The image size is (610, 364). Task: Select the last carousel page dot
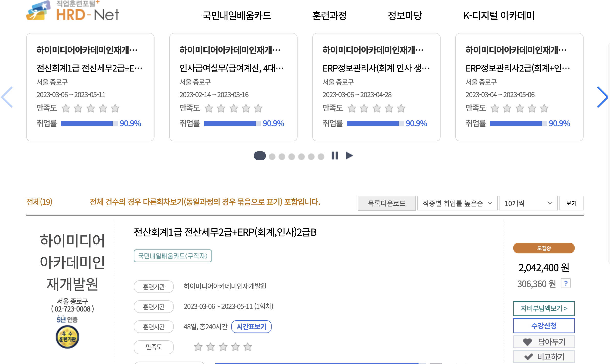(x=321, y=156)
